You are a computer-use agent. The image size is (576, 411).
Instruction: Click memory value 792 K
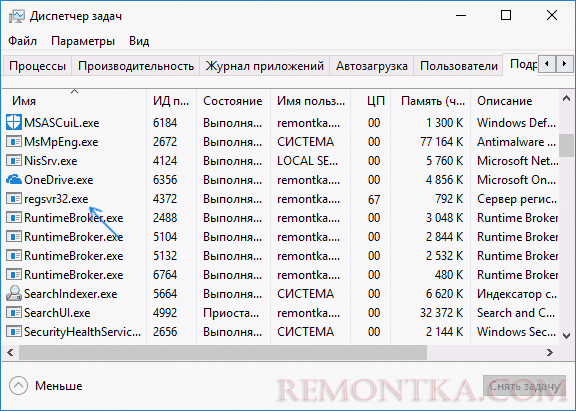point(449,199)
